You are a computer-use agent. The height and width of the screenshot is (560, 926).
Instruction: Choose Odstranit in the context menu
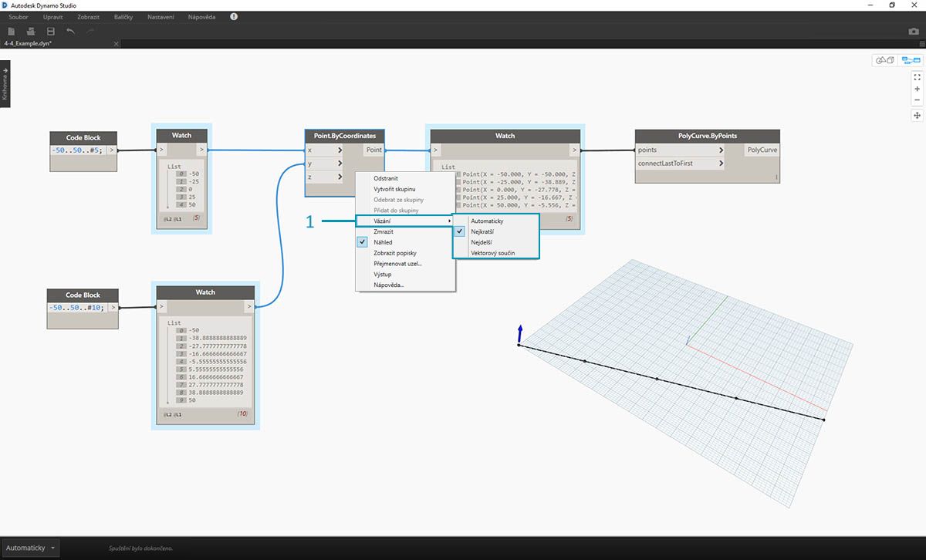tap(405, 178)
